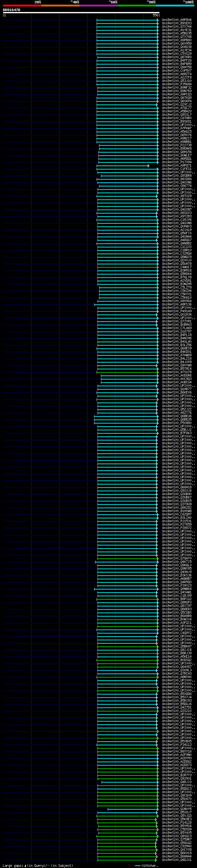Select entry UniRef100_Q7ZYR1
Screen dimensions: 197x868
point(176,321)
